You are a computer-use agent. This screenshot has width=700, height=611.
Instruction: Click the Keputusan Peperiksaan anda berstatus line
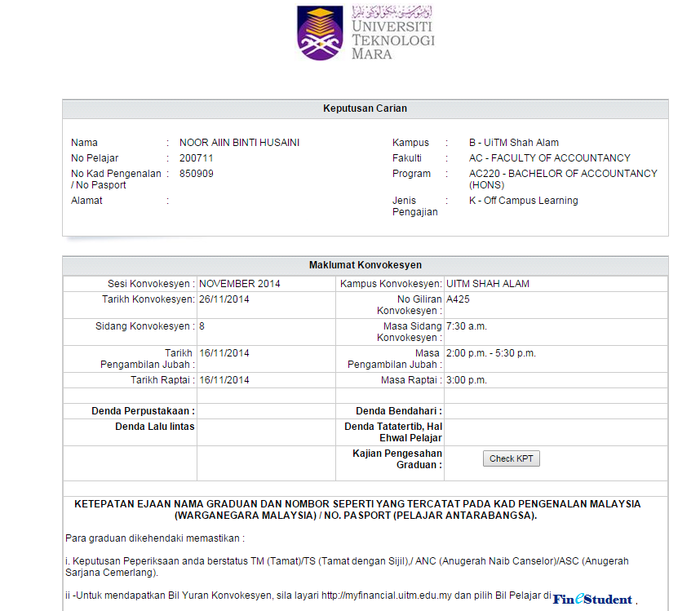[x=347, y=567]
